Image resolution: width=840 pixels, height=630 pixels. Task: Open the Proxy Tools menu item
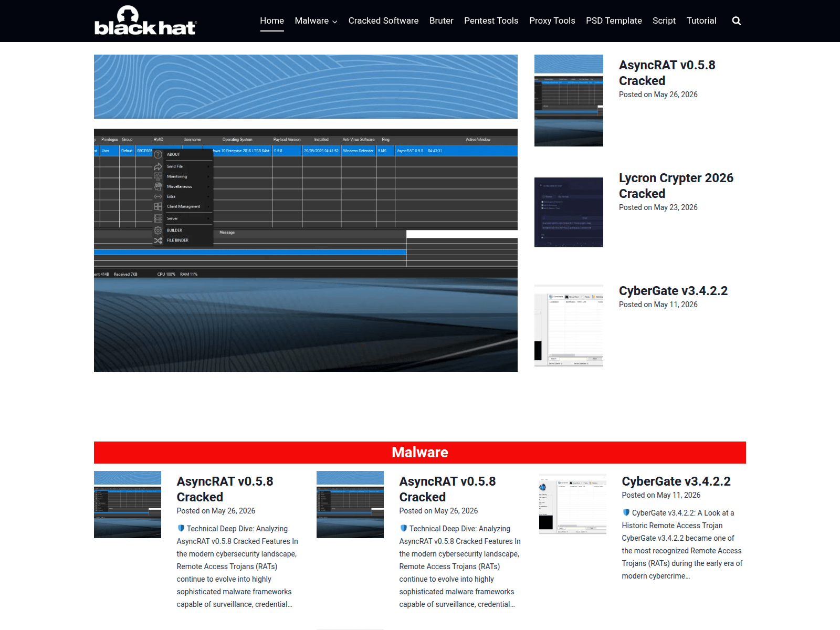(x=552, y=20)
